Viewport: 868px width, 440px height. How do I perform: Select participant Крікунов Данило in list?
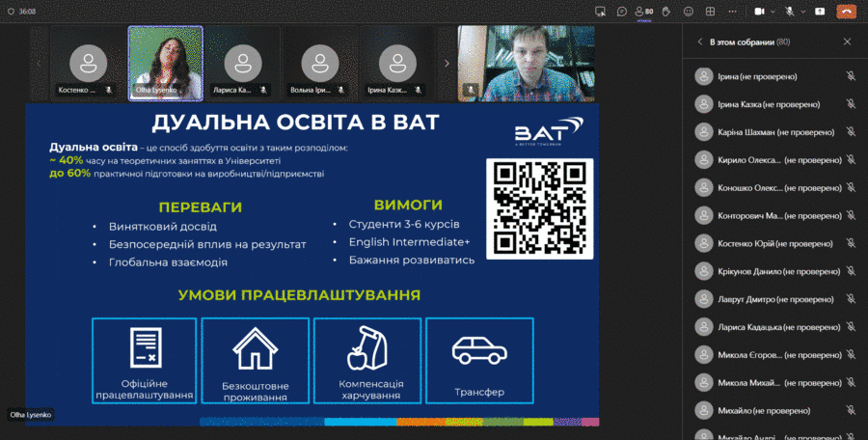click(775, 271)
